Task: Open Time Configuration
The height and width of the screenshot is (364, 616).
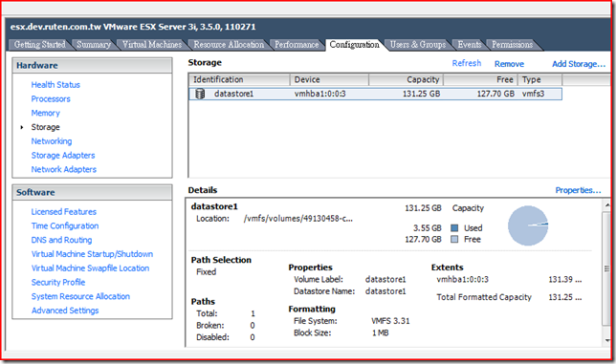Action: tap(65, 225)
